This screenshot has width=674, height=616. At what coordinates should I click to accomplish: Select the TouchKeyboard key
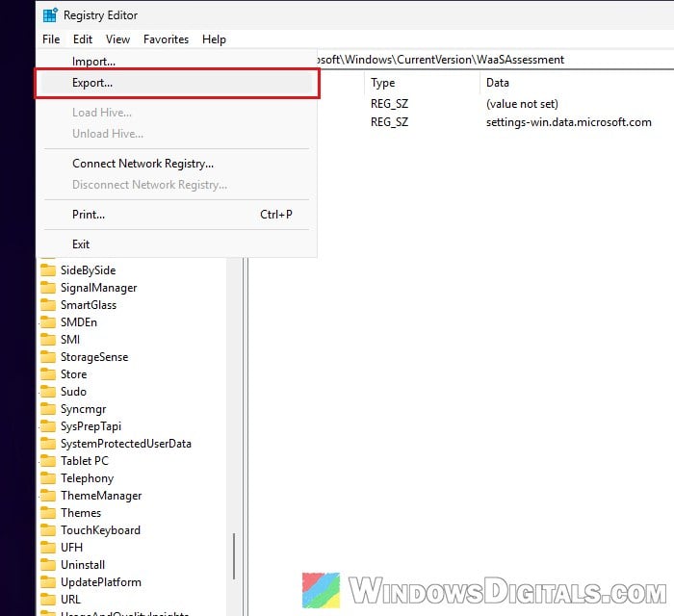point(100,530)
